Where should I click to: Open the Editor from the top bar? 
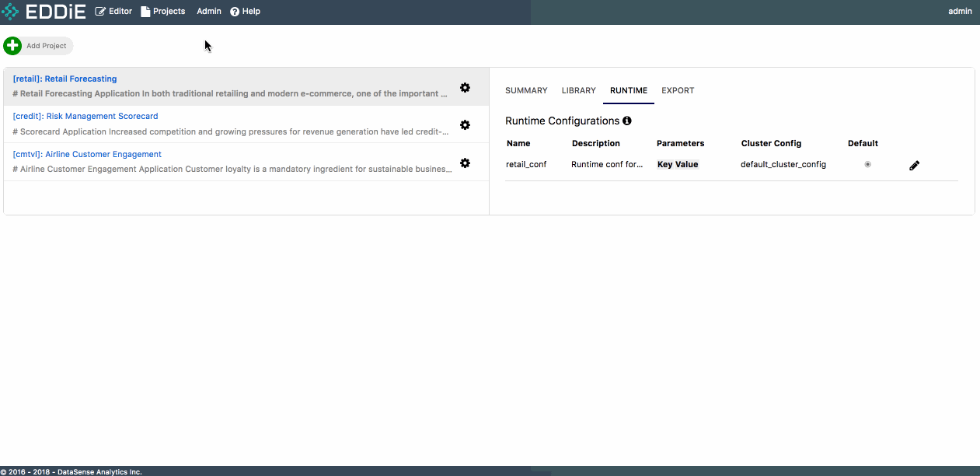click(113, 12)
